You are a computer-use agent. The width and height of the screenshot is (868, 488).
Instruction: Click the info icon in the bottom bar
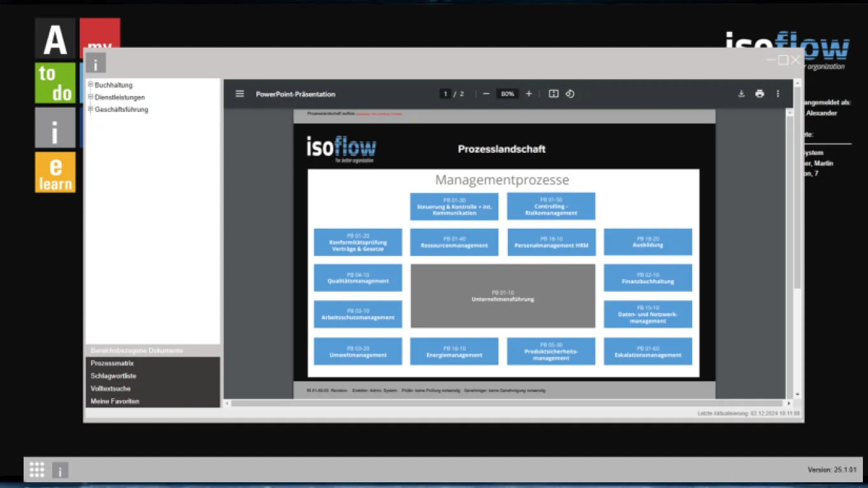tap(60, 470)
